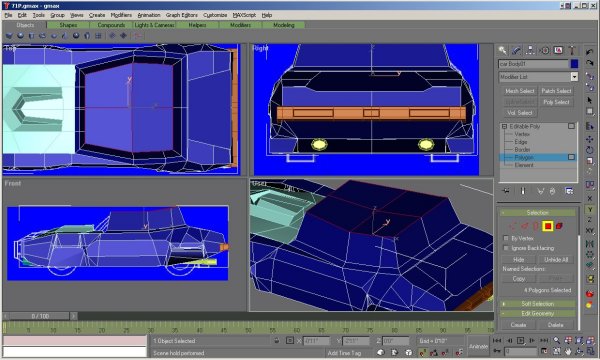Click the Mesh Select button
This screenshot has width=600, height=360.
coord(519,91)
